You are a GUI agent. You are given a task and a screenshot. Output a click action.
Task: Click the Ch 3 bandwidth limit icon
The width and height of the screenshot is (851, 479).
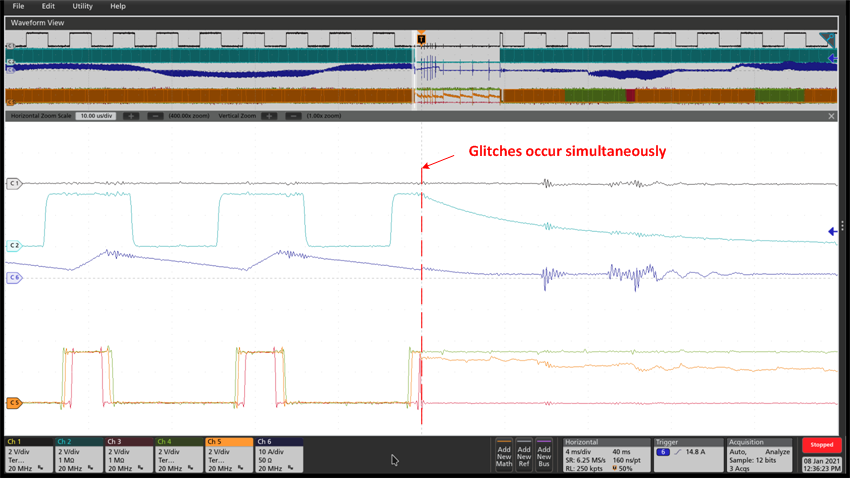[x=141, y=468]
